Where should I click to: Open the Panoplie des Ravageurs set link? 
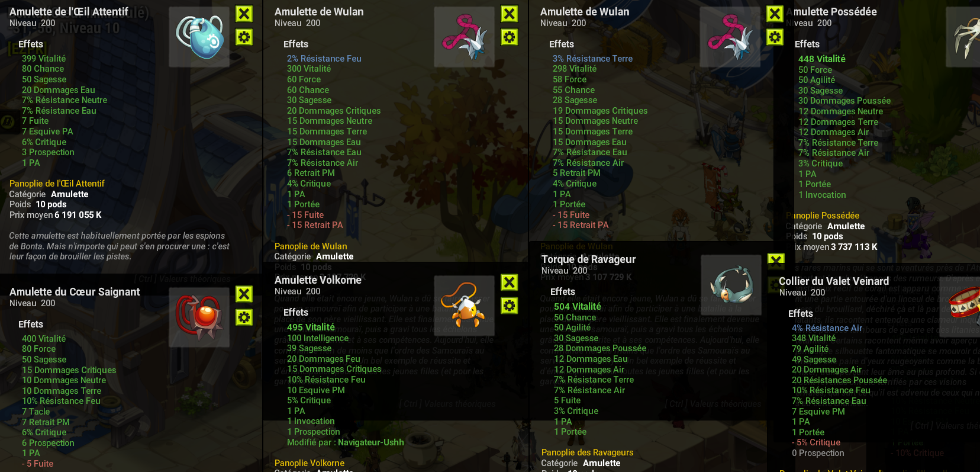point(587,452)
